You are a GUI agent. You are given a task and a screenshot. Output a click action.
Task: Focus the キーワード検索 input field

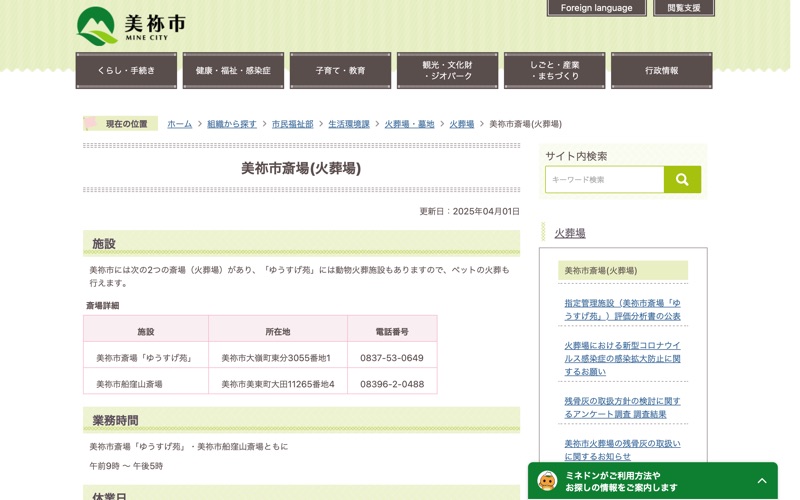[605, 179]
